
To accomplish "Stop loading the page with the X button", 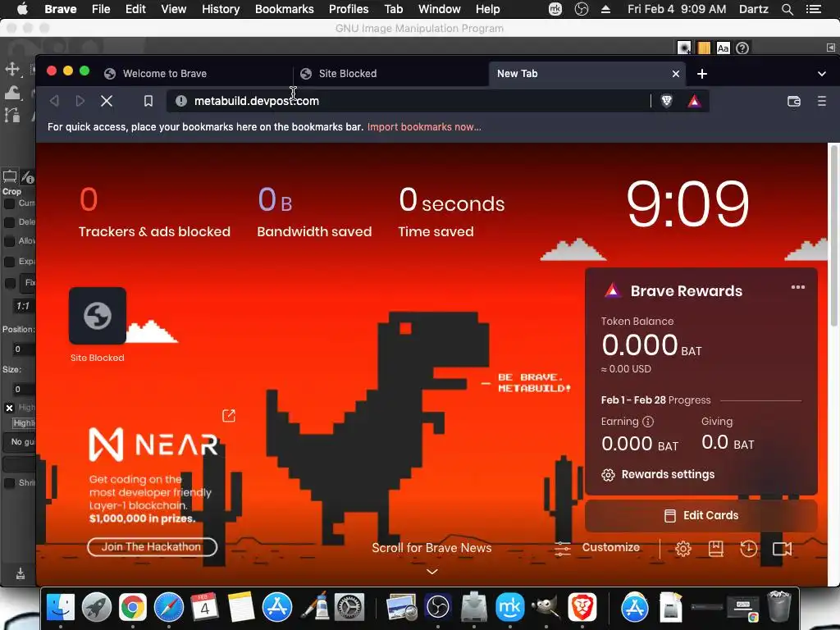I will pos(107,101).
